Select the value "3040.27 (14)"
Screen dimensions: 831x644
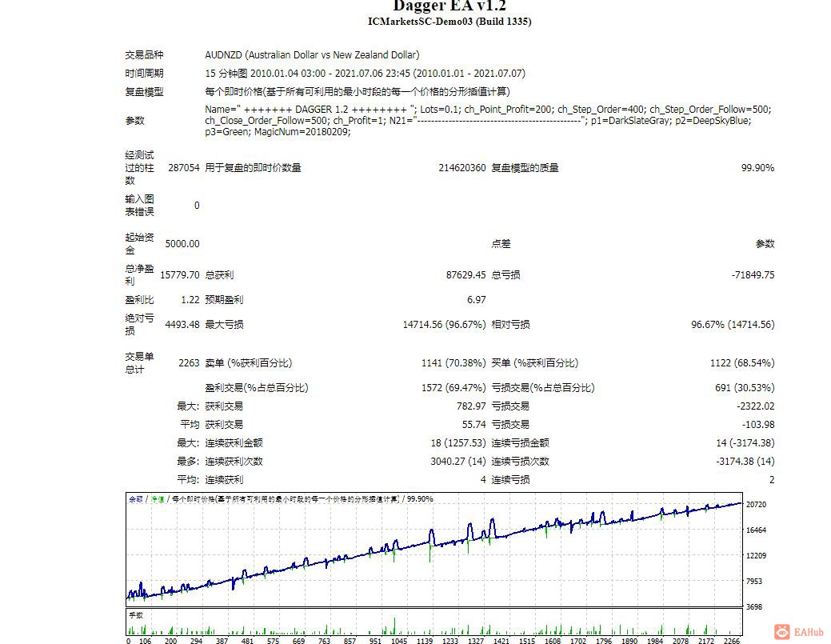coord(458,461)
